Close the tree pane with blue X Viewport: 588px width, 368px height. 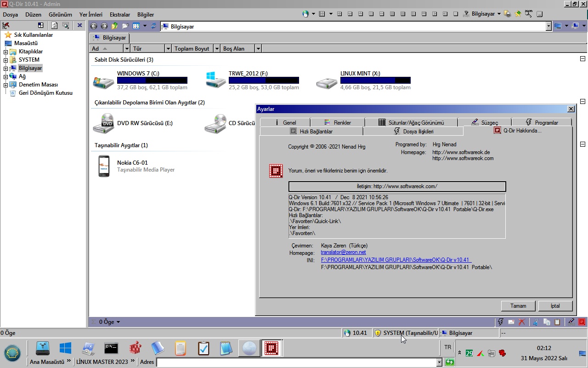click(79, 25)
